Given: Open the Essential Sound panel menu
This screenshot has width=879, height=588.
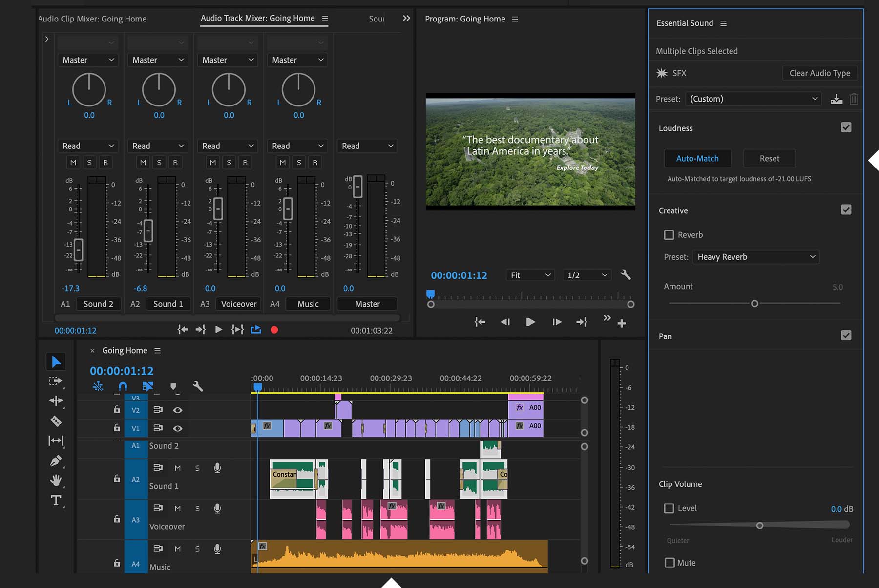Looking at the screenshot, I should [724, 23].
